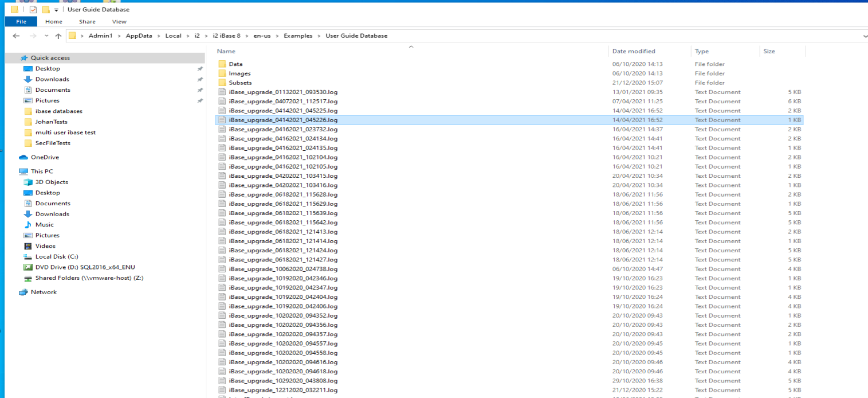
Task: Select the DVD Drive (D:) SQL2016 icon
Action: [28, 267]
